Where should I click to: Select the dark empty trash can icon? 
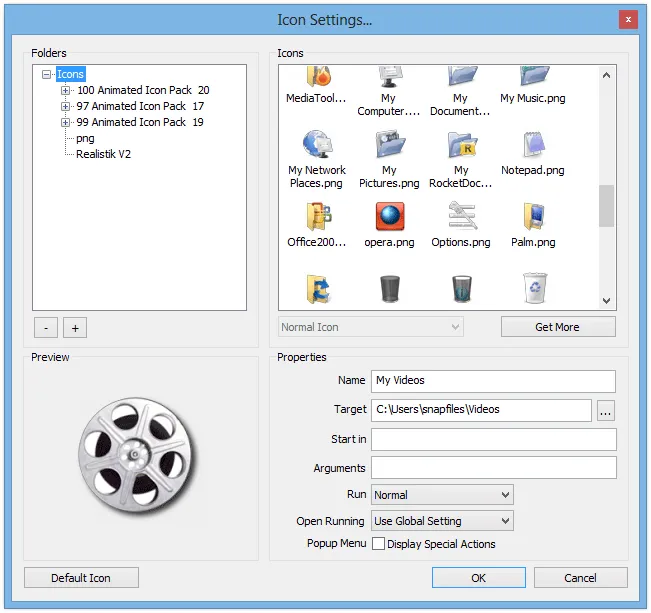[390, 289]
